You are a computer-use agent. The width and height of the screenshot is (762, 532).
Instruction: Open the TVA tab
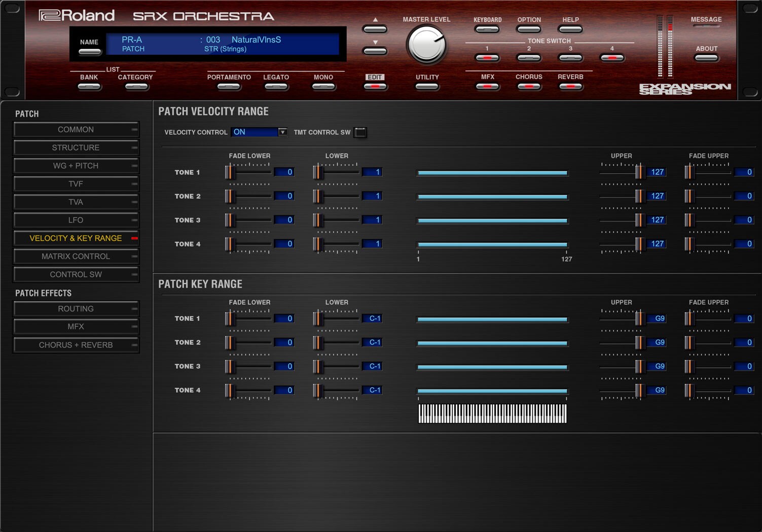[76, 202]
